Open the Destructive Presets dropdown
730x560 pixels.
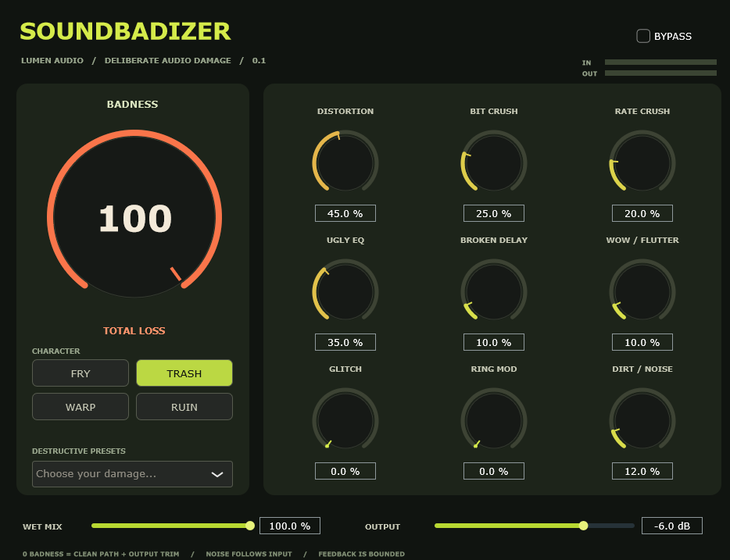click(x=132, y=474)
